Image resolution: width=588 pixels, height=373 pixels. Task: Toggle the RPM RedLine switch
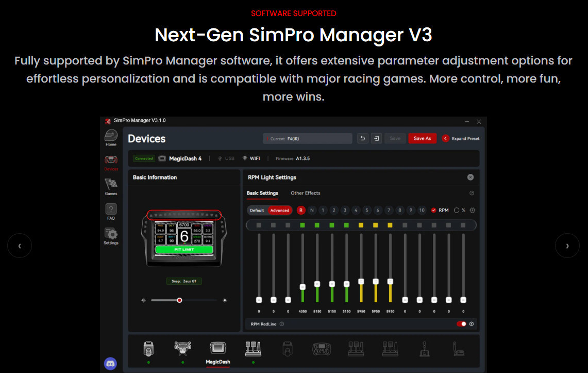coord(461,324)
